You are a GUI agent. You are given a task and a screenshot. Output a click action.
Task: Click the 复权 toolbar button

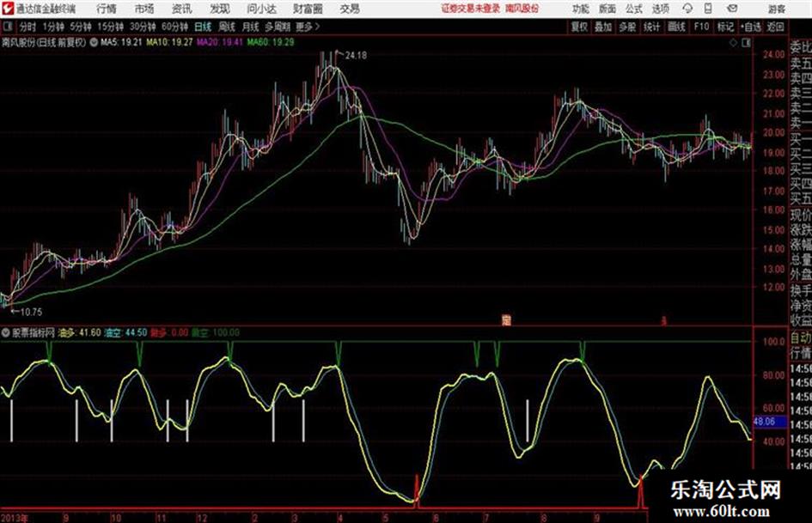[579, 27]
